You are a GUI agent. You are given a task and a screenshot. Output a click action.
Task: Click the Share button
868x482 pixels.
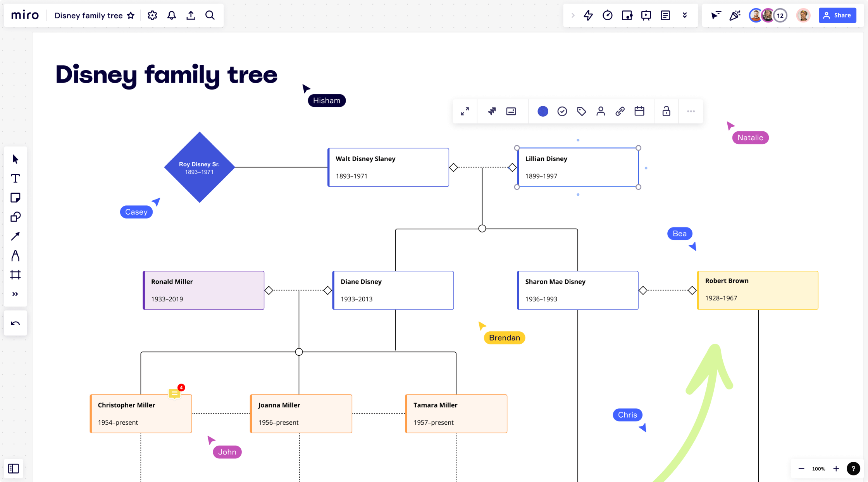pyautogui.click(x=837, y=15)
